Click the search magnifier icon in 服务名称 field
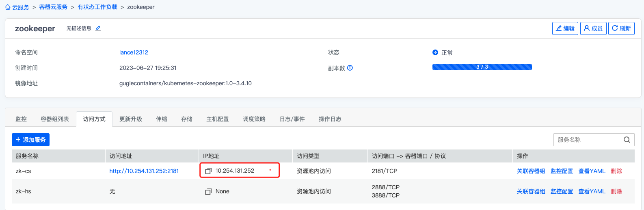The height and width of the screenshot is (210, 644). click(x=627, y=140)
